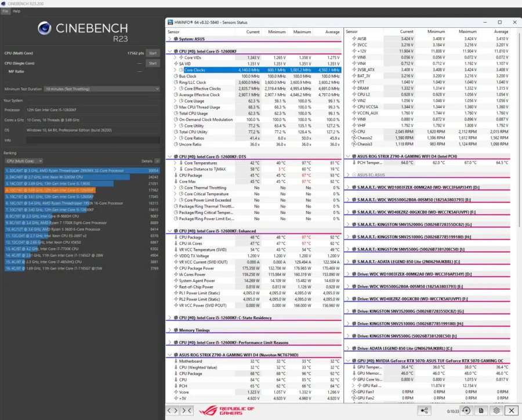The width and height of the screenshot is (522, 420).
Task: Minimize the HWiNFO Sensors Status window
Action: 485,22
